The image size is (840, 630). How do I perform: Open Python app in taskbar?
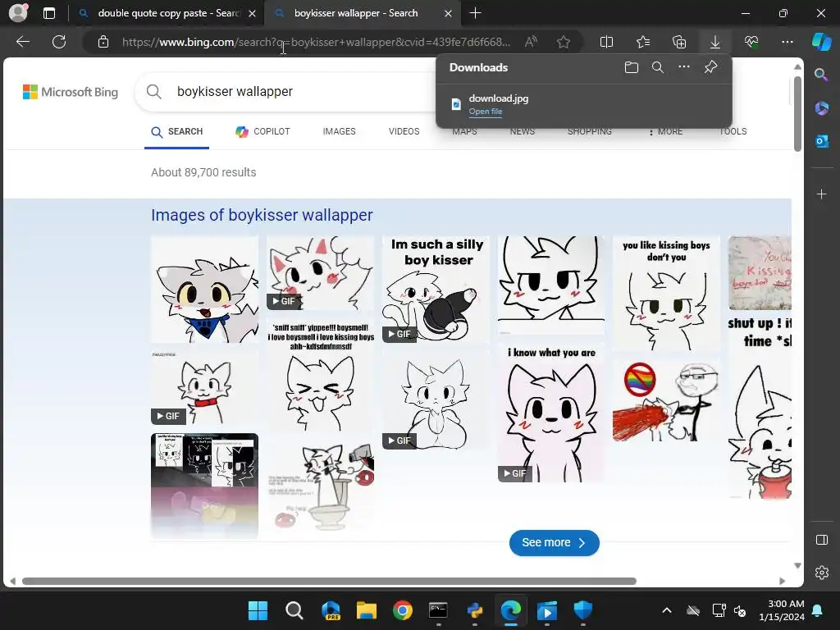(x=475, y=610)
